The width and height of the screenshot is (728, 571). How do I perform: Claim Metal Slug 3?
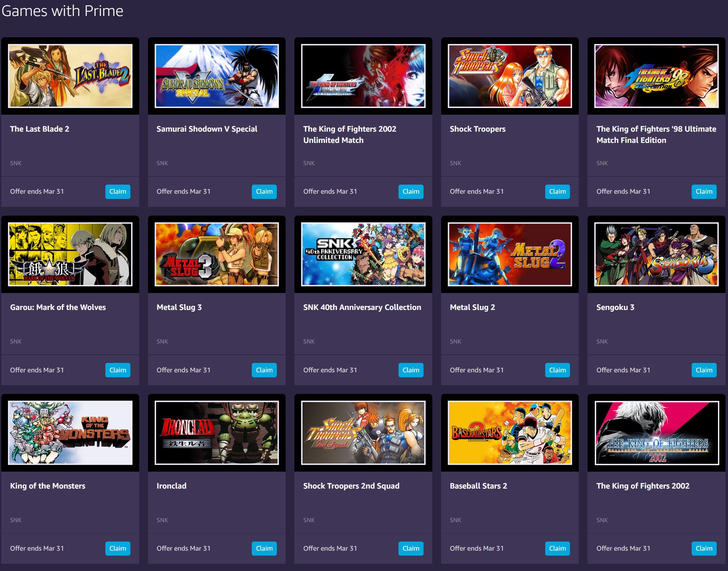(x=264, y=370)
